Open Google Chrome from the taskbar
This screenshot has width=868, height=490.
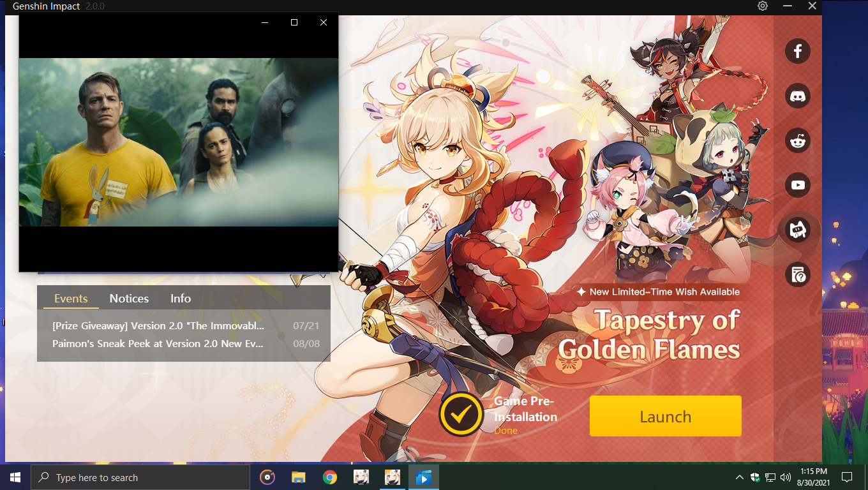click(329, 477)
